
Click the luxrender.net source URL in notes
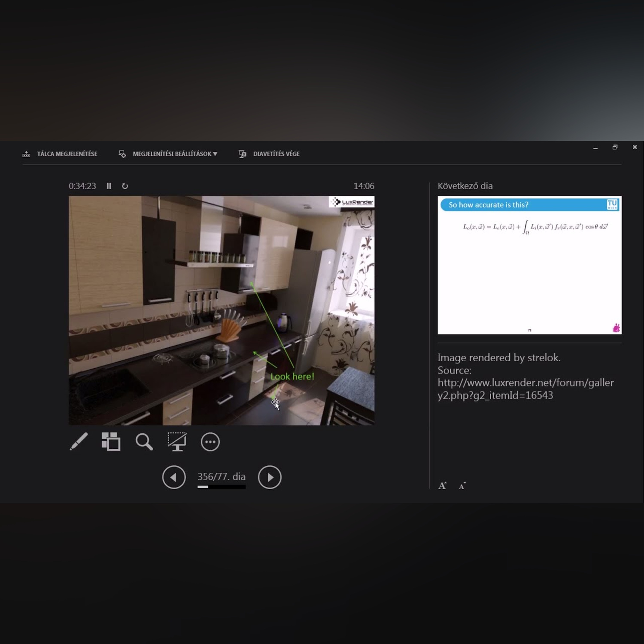[525, 389]
